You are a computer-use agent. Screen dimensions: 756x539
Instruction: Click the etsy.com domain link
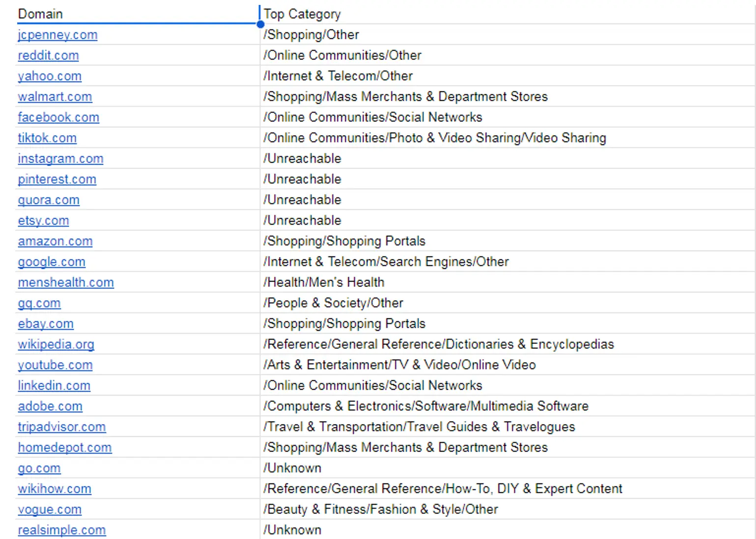(43, 221)
